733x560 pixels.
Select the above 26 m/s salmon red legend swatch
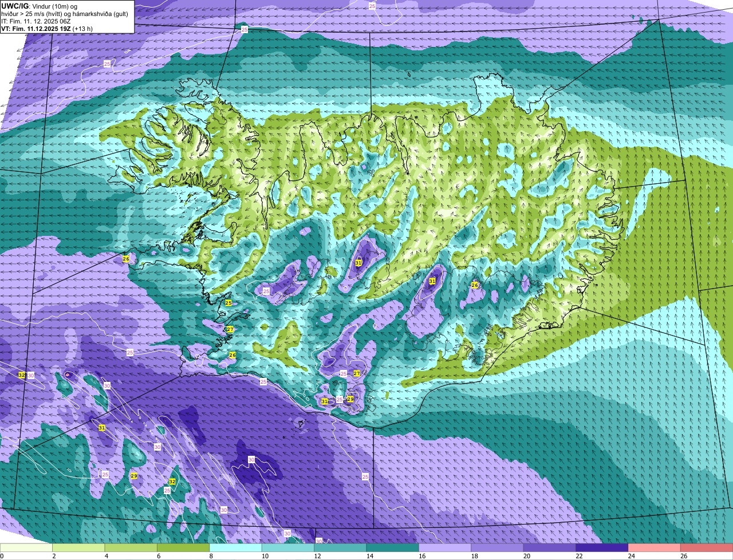pos(707,548)
